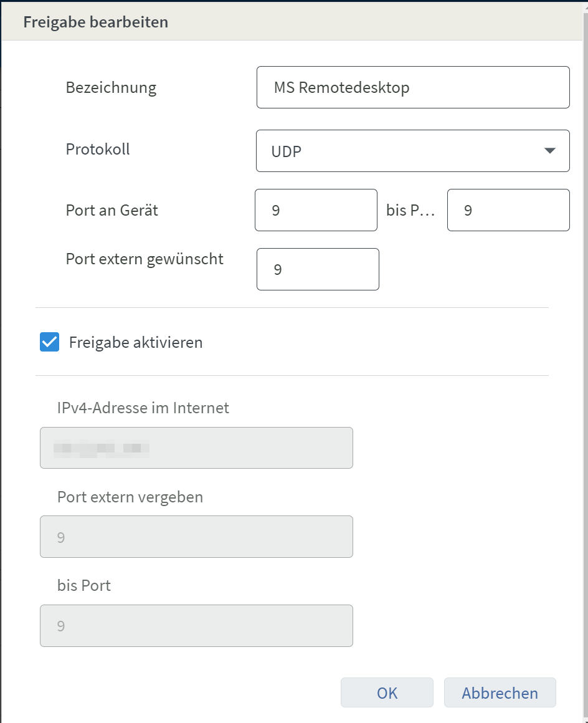Focus the Port extern gewünscht field
588x723 pixels.
(318, 269)
